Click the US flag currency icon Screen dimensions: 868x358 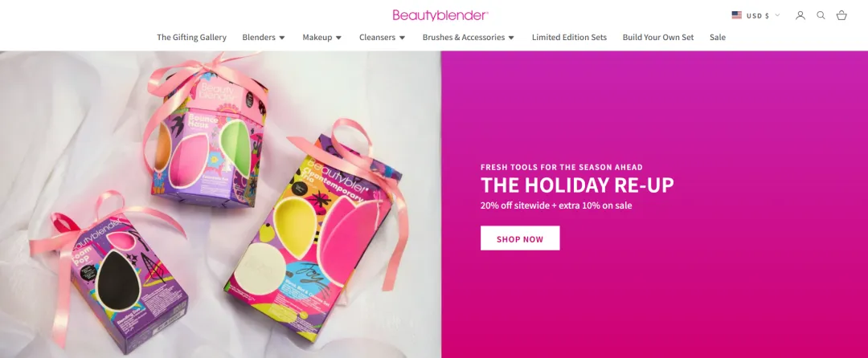pyautogui.click(x=736, y=15)
